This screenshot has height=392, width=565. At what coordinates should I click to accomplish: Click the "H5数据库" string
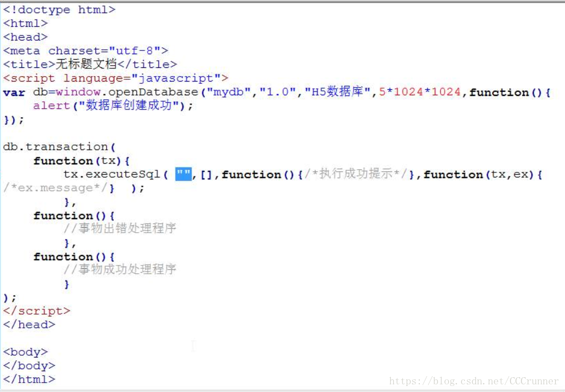pyautogui.click(x=338, y=91)
